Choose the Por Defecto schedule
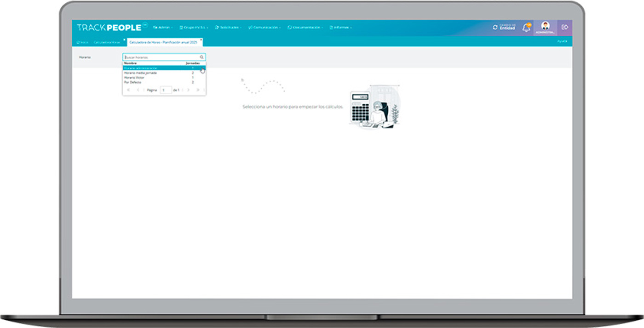644x328 pixels. [164, 82]
